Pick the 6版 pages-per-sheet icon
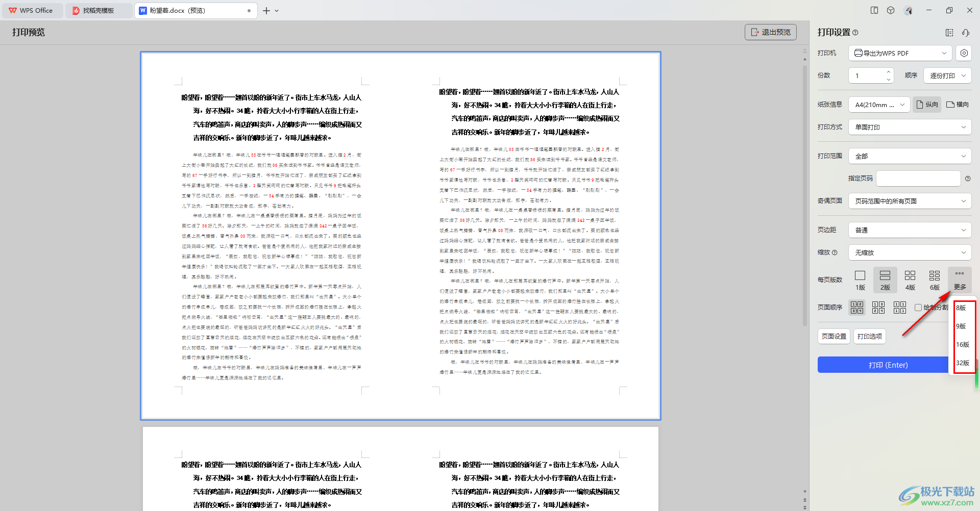The height and width of the screenshot is (511, 980). coord(934,279)
